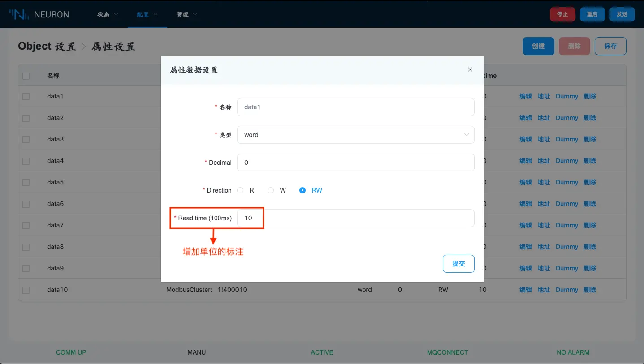644x364 pixels.
Task: Click the 保存 save button
Action: coord(610,46)
